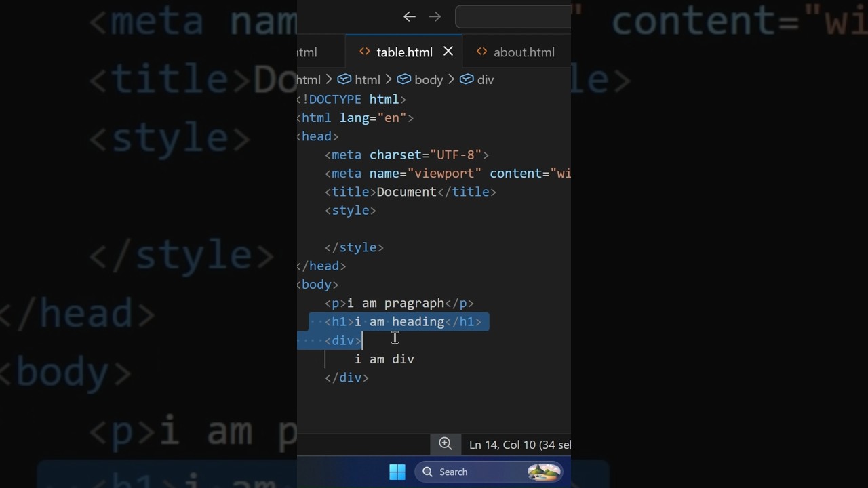Screen dimensions: 868x488
Task: Click the closing /head tag
Action: 321,266
